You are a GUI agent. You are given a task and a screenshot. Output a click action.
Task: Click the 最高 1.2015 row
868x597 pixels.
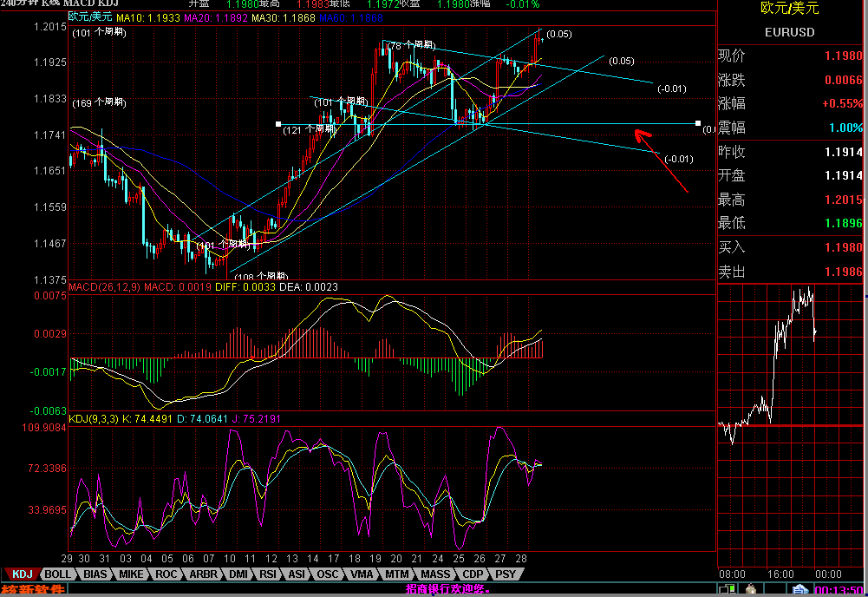pyautogui.click(x=790, y=200)
